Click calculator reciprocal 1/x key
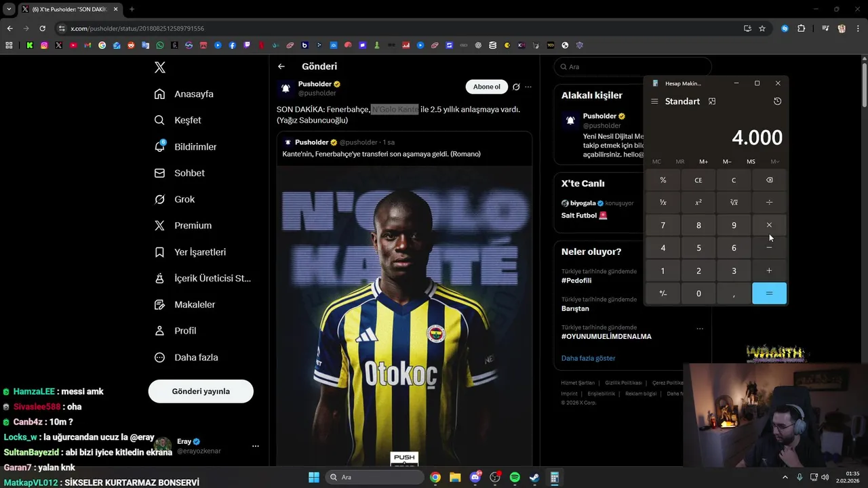868x488 pixels. (663, 203)
